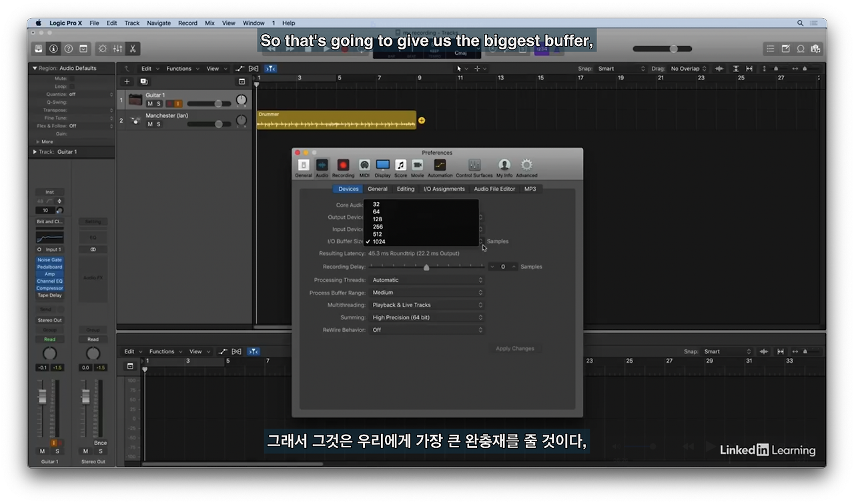
Task: Switch to the I/O Assignments tab
Action: coord(444,189)
